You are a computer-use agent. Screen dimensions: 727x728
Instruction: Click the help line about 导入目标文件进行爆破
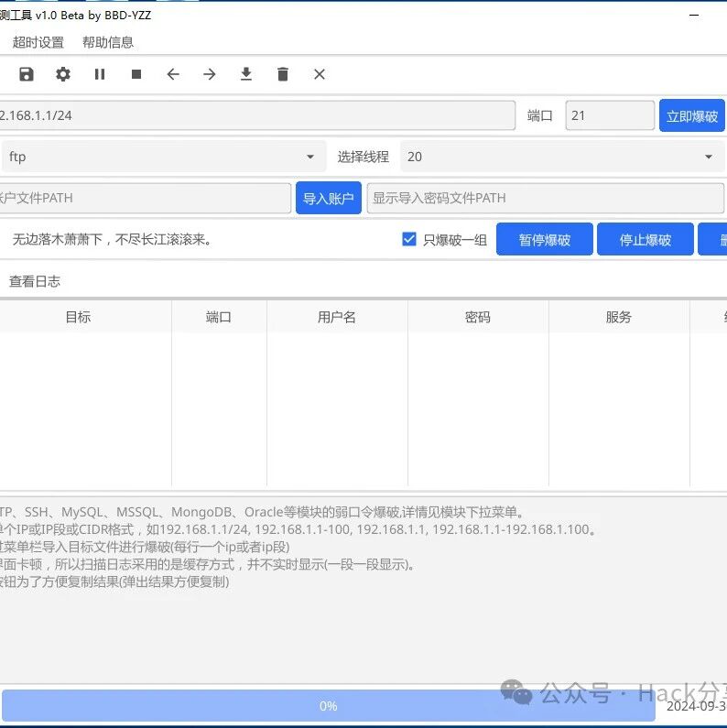click(145, 547)
